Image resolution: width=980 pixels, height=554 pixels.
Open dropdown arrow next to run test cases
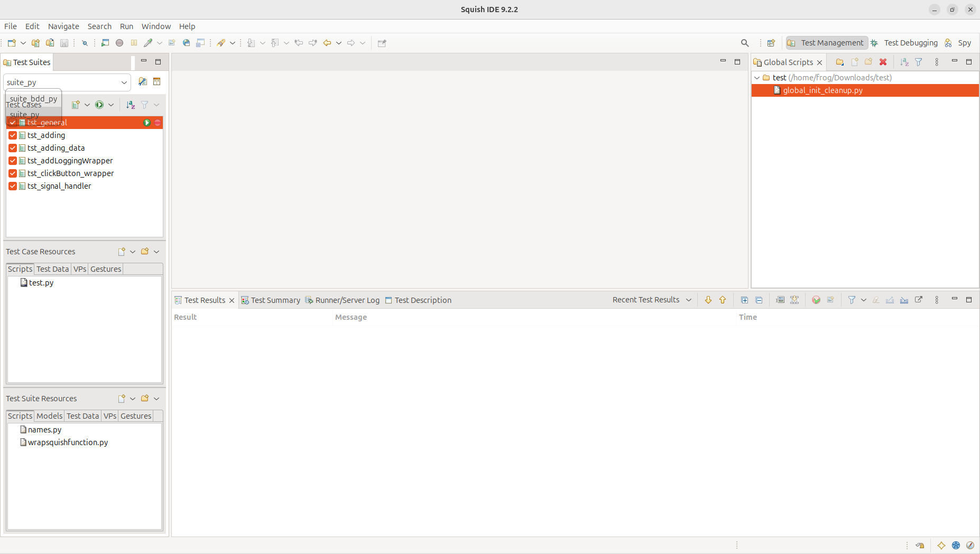pyautogui.click(x=111, y=105)
